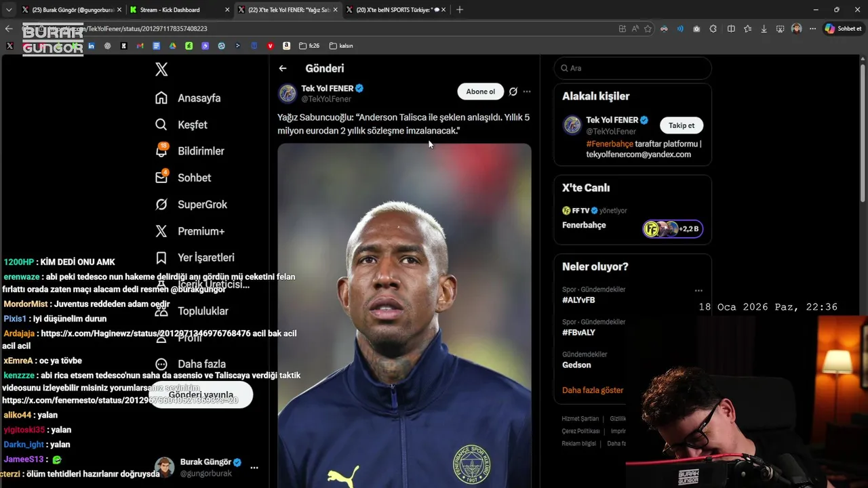Click the back arrow next to Gönderi
This screenshot has height=488, width=868.
283,68
